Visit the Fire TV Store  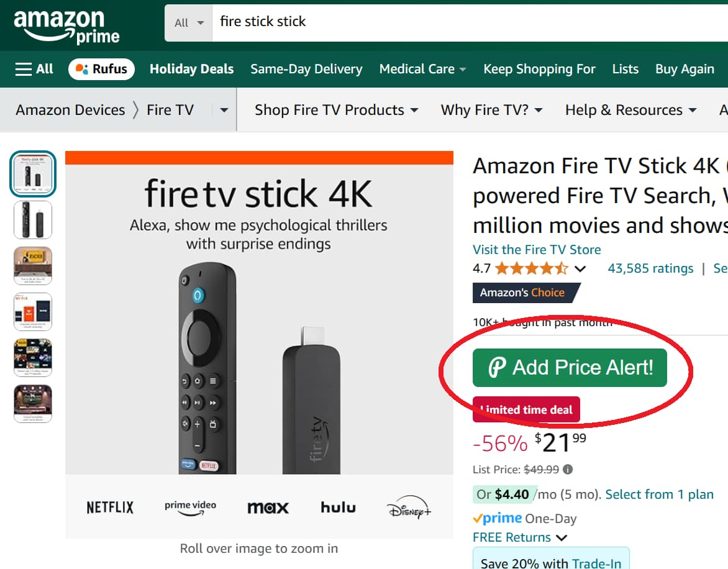tap(537, 249)
